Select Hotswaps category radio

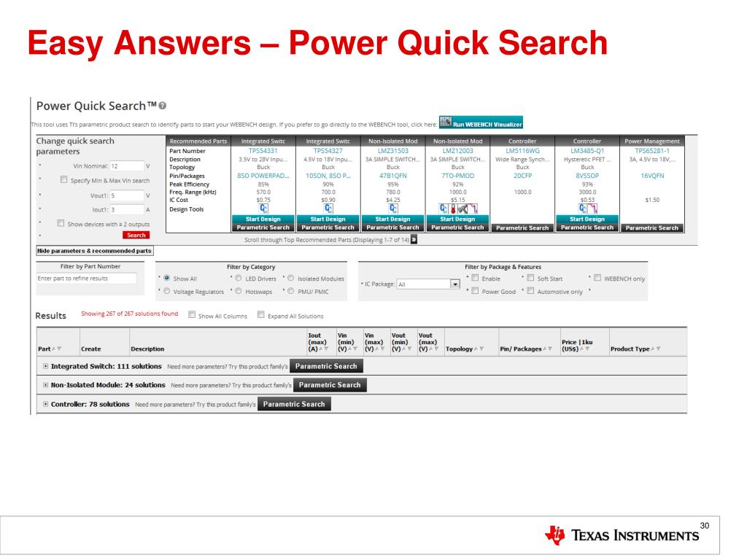(x=239, y=291)
